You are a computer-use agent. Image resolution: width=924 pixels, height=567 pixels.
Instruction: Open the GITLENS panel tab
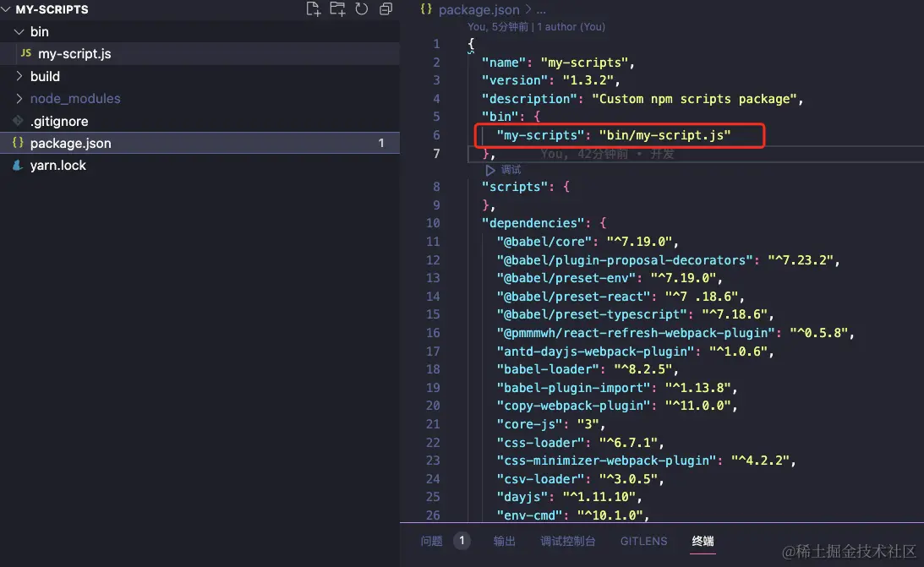(x=643, y=541)
